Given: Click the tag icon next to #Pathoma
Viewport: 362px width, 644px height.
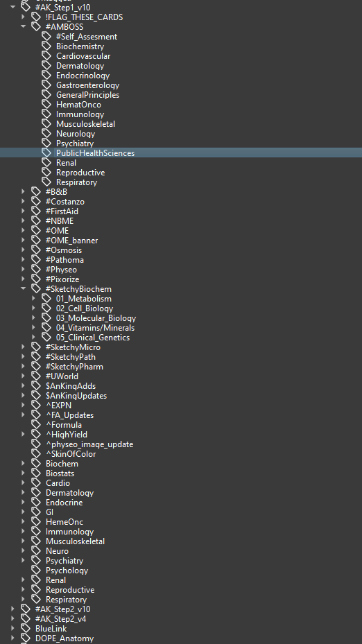Looking at the screenshot, I should coord(36,259).
